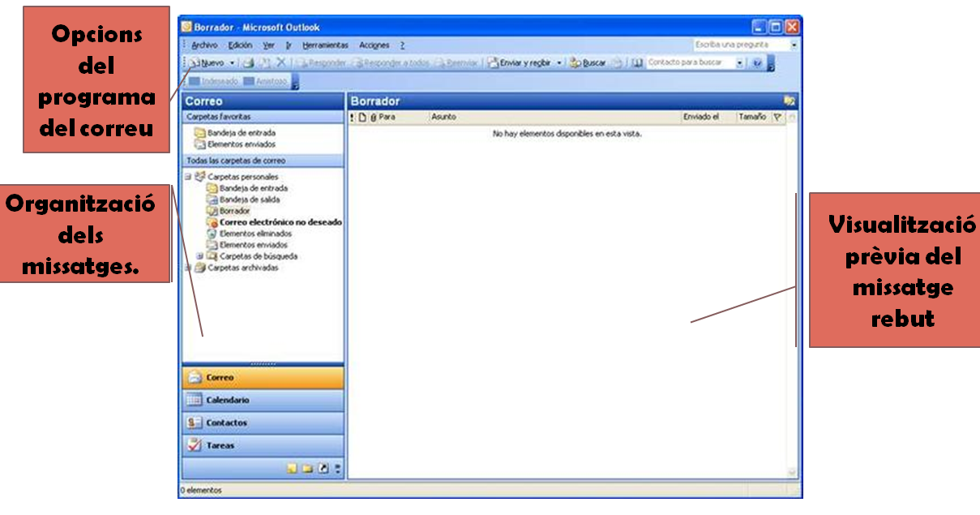Open the Ver menu
The image size is (980, 515).
[x=268, y=45]
